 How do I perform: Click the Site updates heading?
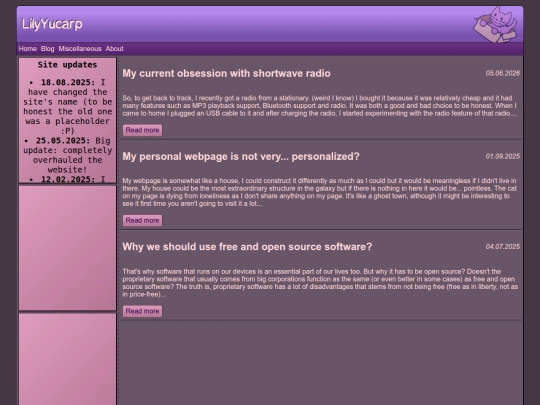point(68,65)
